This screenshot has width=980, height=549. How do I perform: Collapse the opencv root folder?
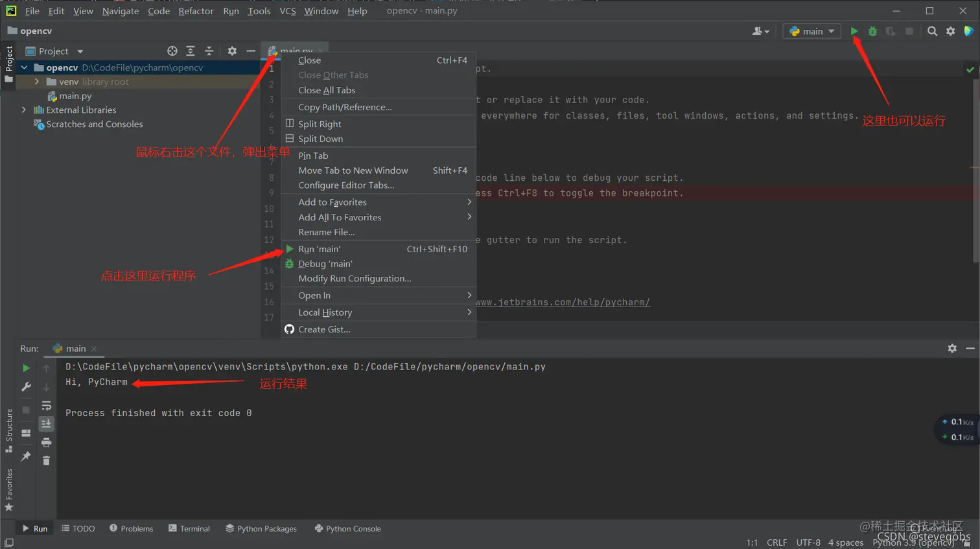[24, 67]
